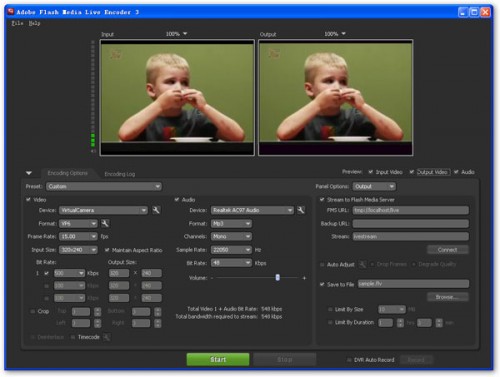Open the audio Bit Rate 48 dropdown
The height and width of the screenshot is (377, 500).
pos(231,263)
